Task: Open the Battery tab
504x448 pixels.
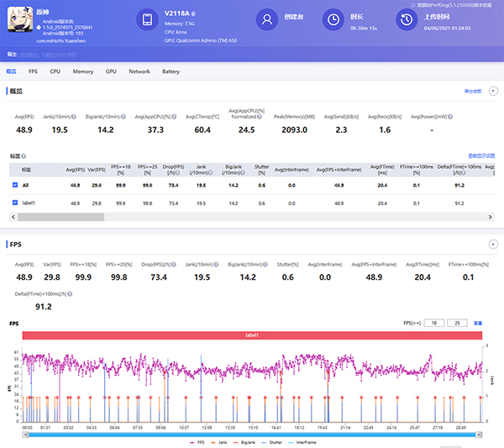Action: (171, 71)
